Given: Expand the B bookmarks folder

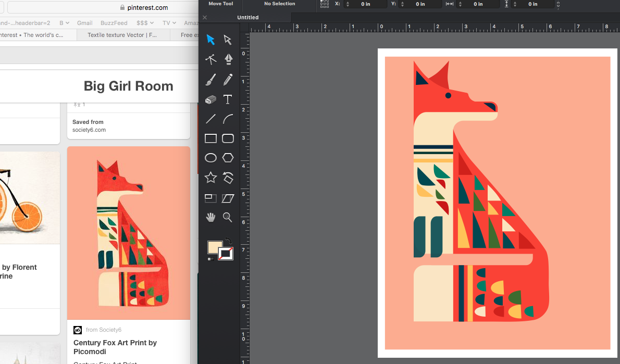Looking at the screenshot, I should (65, 23).
